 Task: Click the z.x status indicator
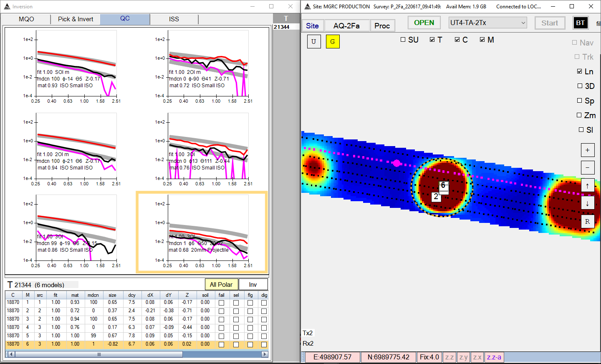point(477,357)
